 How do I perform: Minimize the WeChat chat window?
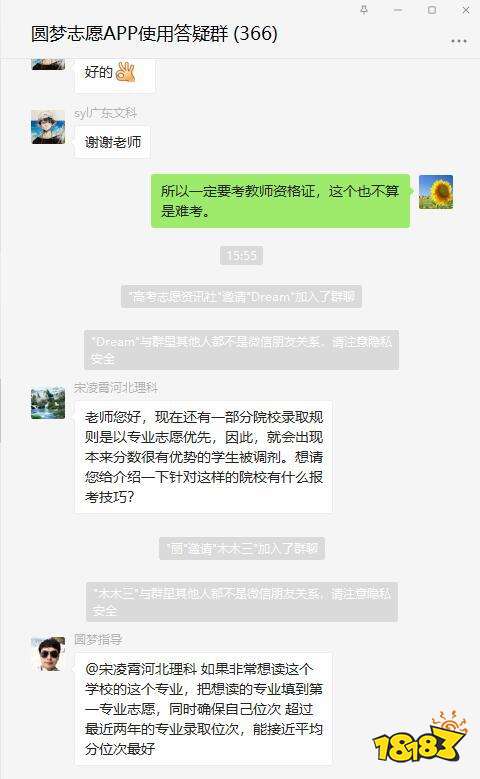pos(398,10)
